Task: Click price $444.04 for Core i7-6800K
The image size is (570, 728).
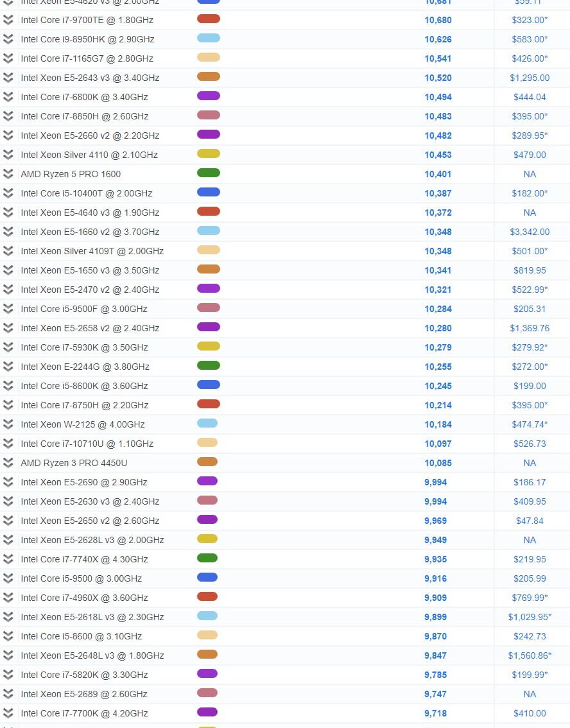Action: pyautogui.click(x=530, y=97)
